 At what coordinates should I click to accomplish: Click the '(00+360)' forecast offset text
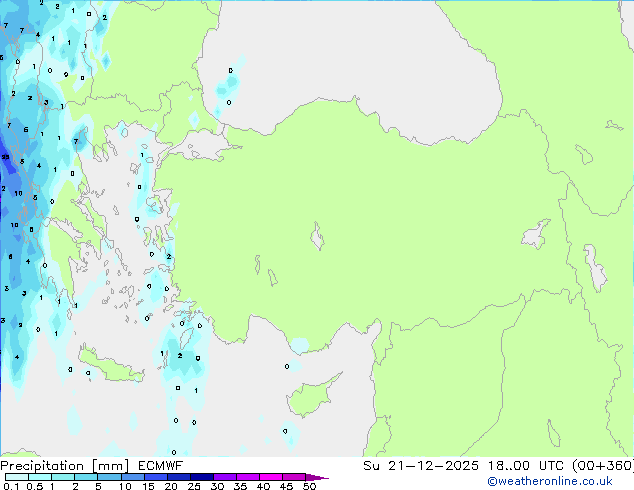click(x=602, y=466)
